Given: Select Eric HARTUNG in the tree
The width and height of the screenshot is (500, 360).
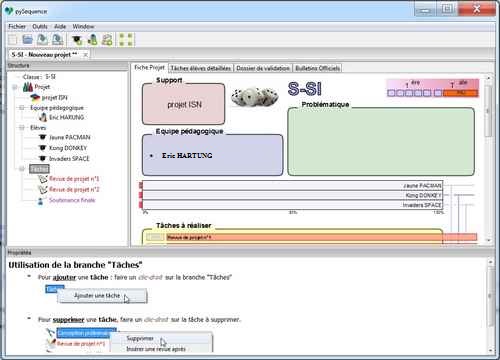Looking at the screenshot, I should coord(66,117).
